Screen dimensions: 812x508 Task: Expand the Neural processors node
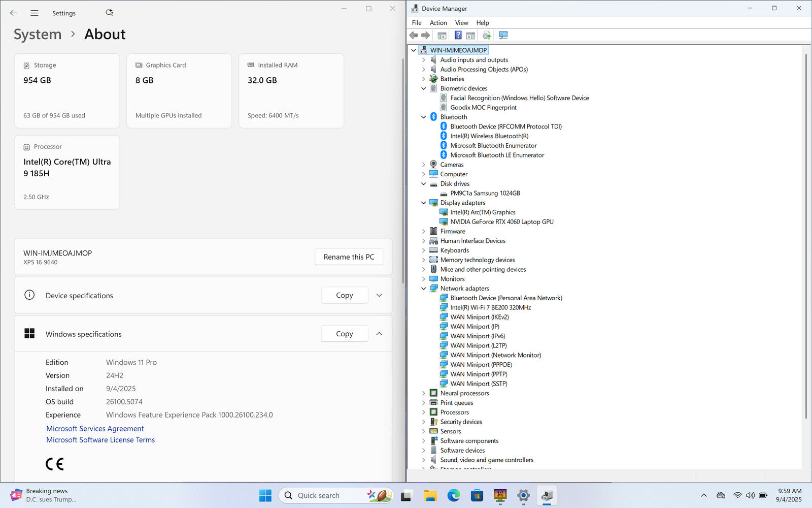tap(424, 393)
